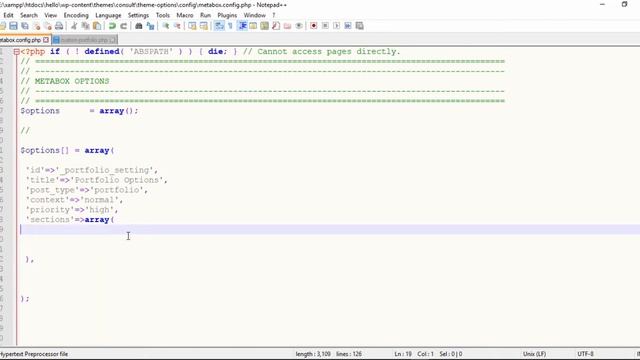This screenshot has width=640, height=360.
Task: Redo the last undone edit
Action: (x=123, y=26)
